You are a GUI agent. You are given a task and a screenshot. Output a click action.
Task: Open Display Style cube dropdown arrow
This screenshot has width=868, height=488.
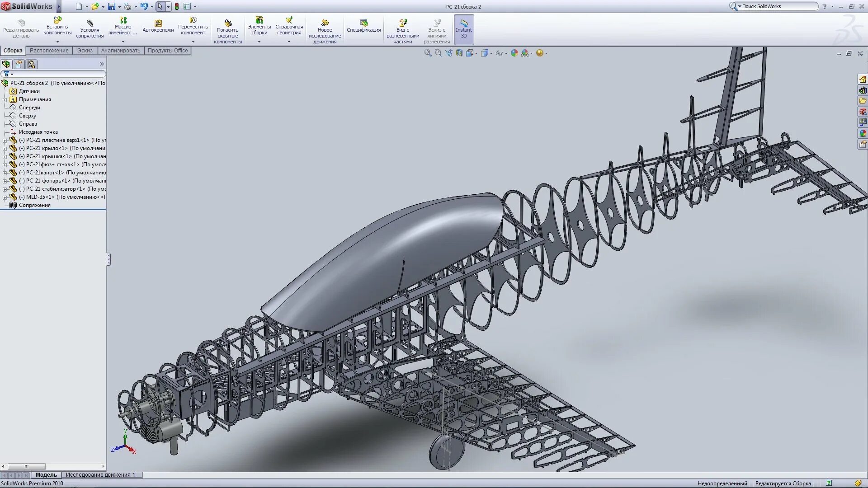491,53
